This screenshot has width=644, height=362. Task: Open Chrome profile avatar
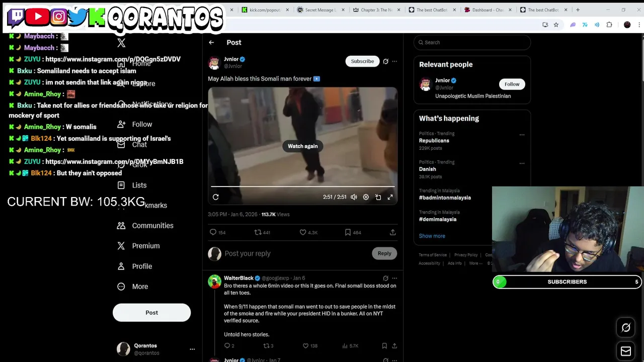627,25
